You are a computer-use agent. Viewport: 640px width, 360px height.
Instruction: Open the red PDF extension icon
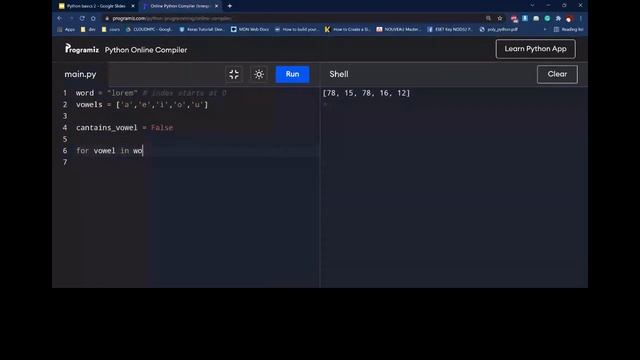point(514,19)
